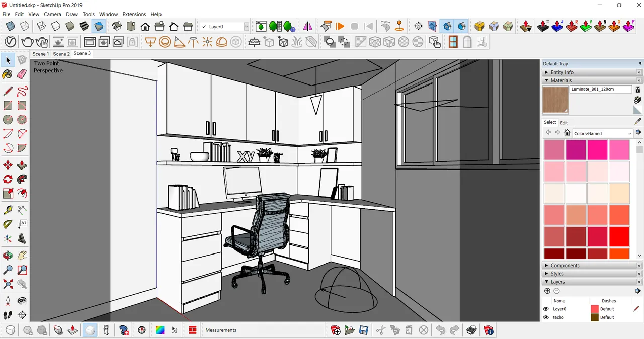Click the Play animation orange arrow
644x339 pixels.
click(x=340, y=26)
